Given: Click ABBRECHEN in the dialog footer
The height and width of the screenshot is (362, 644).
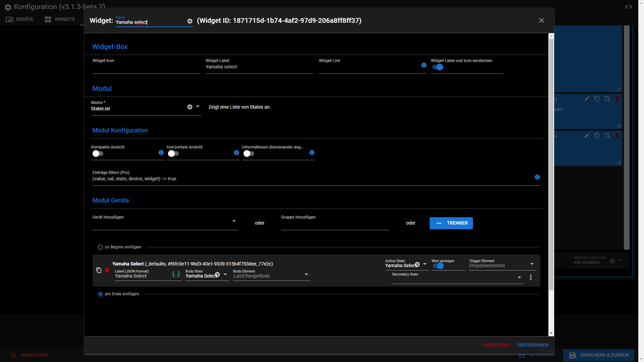Looking at the screenshot, I should click(x=496, y=345).
